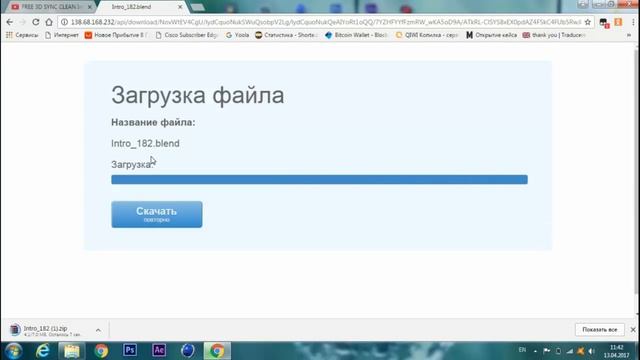Click the address bar URL field
The height and width of the screenshot is (360, 640).
click(326, 22)
